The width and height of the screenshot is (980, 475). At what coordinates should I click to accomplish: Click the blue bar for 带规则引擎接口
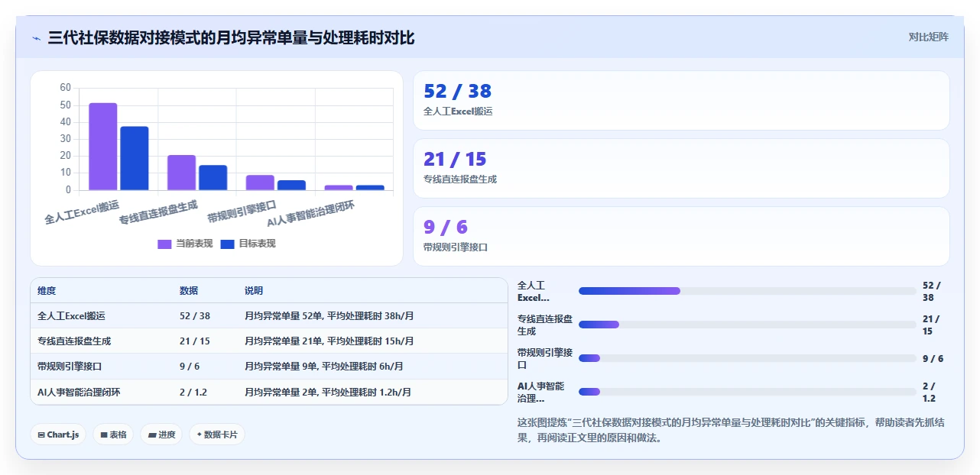[291, 186]
